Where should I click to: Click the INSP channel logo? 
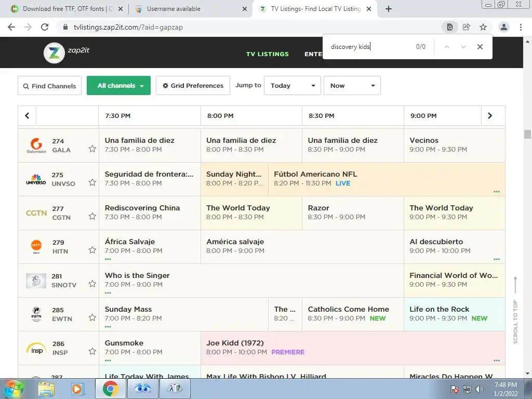(36, 348)
